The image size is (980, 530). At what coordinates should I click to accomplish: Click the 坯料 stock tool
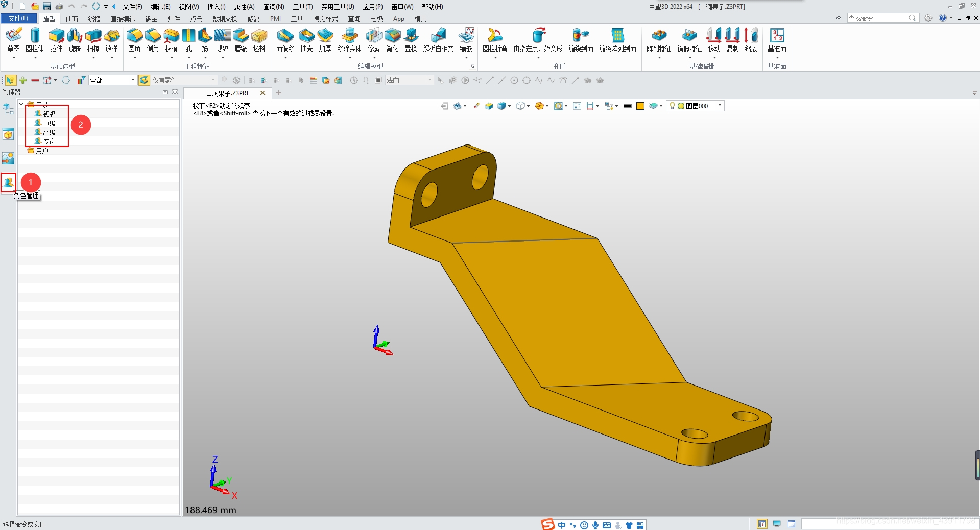(259, 40)
